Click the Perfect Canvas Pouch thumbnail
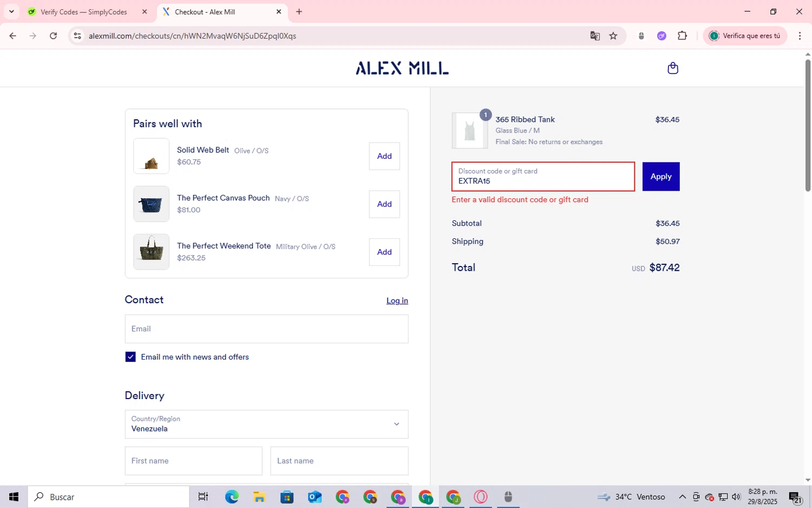Image resolution: width=812 pixels, height=508 pixels. [x=151, y=204]
